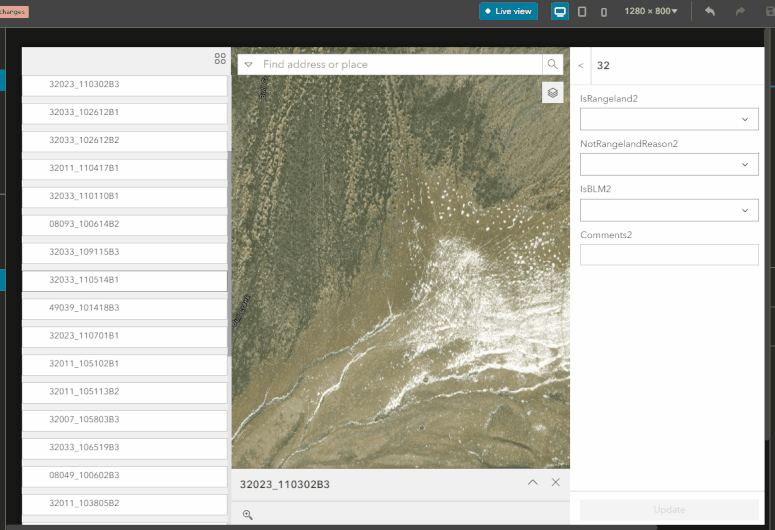775x530 pixels.
Task: Click the popup Zoom to icon
Action: [248, 515]
